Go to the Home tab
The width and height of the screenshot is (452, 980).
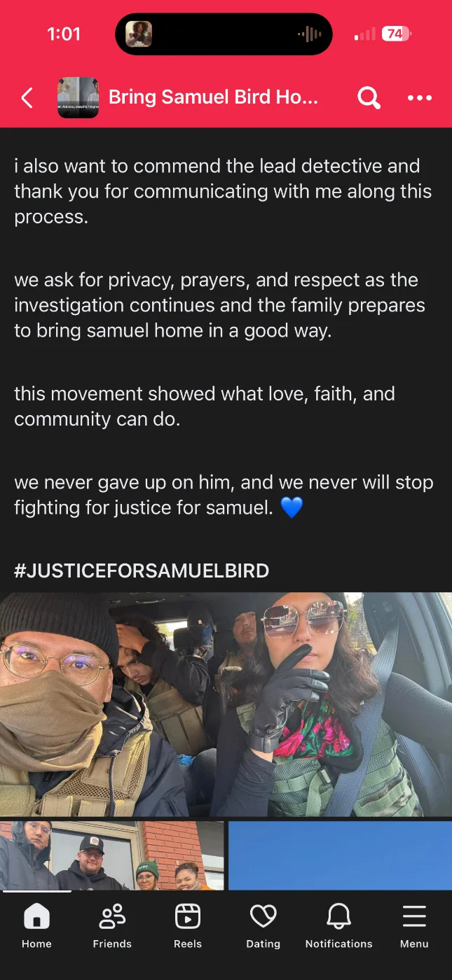(36, 925)
